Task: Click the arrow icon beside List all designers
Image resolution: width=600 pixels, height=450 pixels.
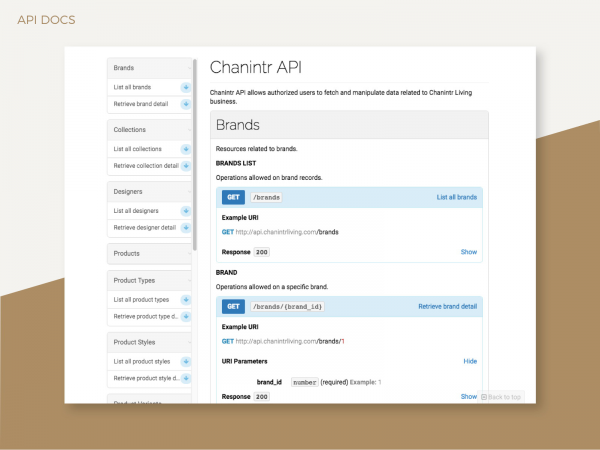Action: [x=186, y=211]
